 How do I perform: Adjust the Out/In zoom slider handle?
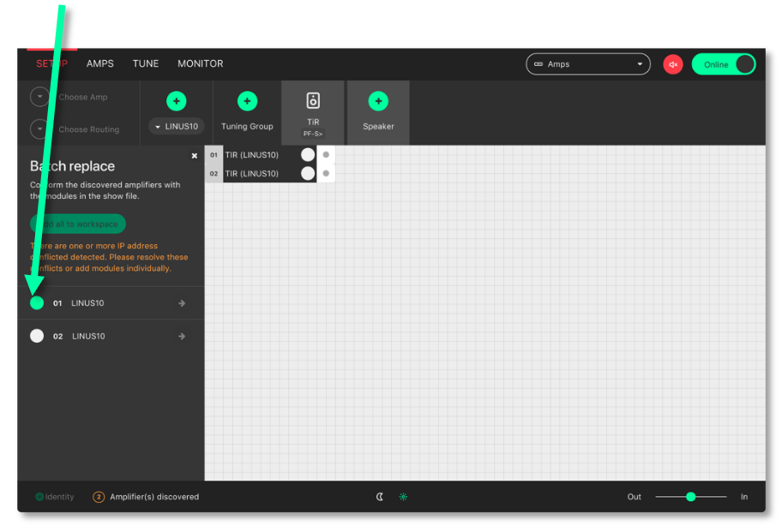pyautogui.click(x=690, y=497)
